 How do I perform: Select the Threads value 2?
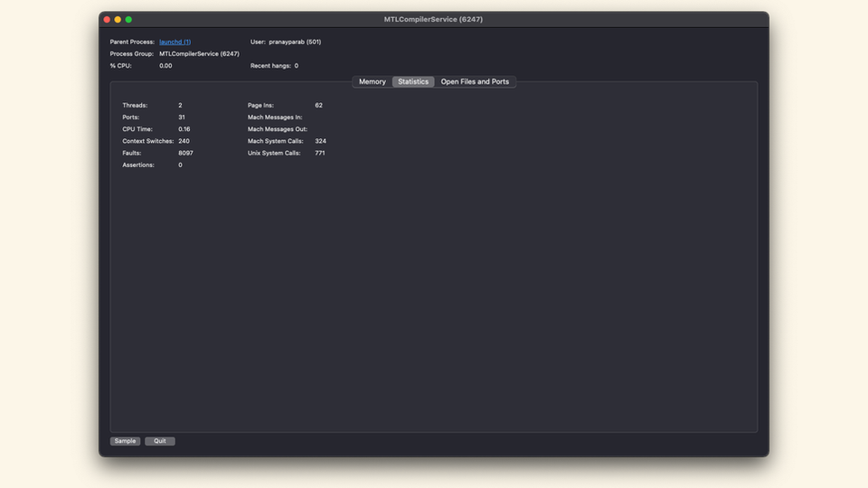coord(180,105)
